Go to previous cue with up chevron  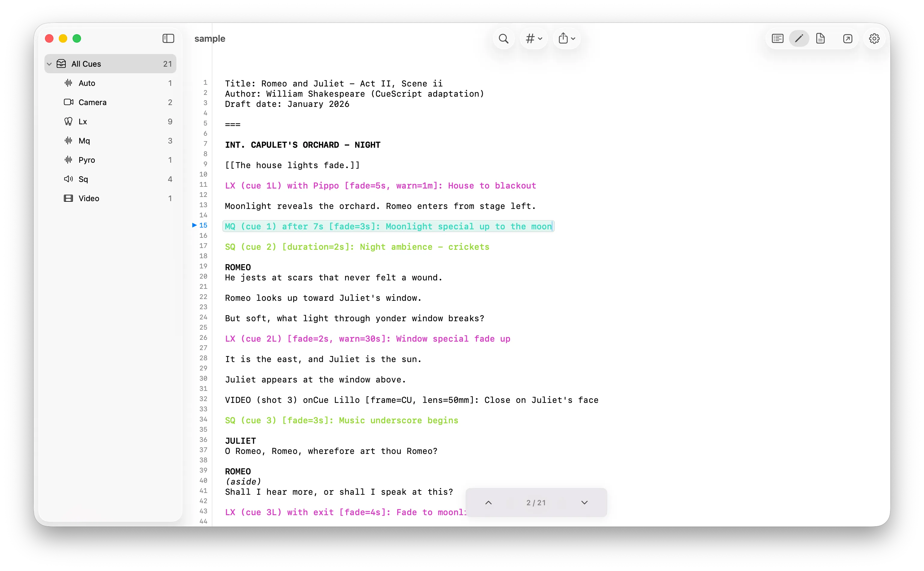tap(488, 503)
